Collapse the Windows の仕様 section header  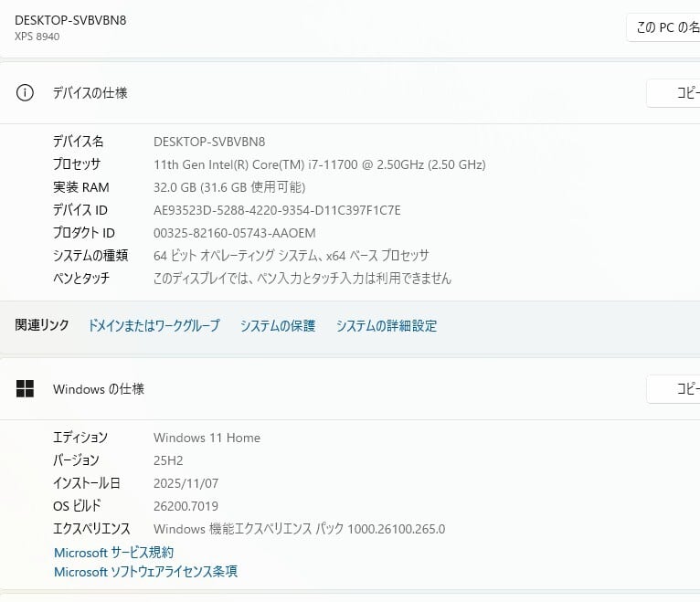(x=350, y=388)
